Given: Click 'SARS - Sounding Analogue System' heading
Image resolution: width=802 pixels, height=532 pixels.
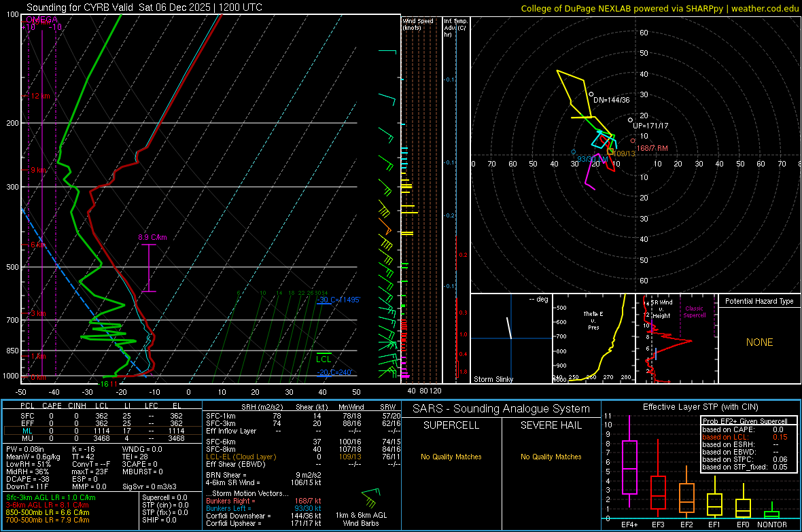Looking at the screenshot, I should [x=501, y=408].
